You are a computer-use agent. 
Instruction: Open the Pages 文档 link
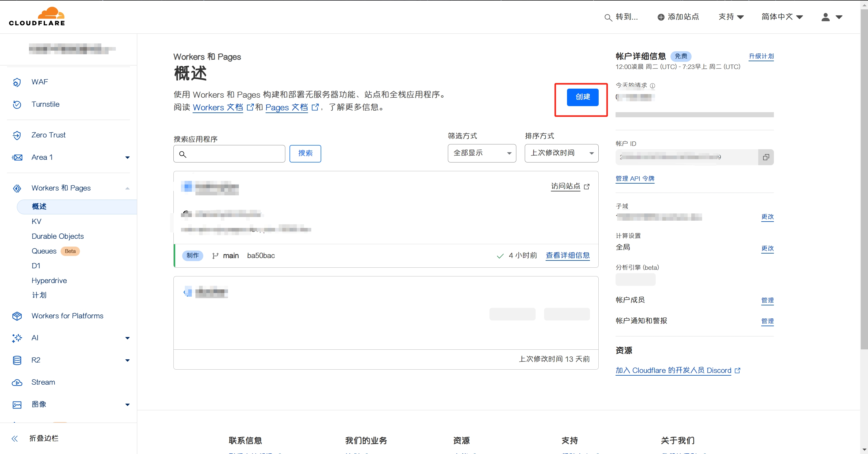click(287, 107)
